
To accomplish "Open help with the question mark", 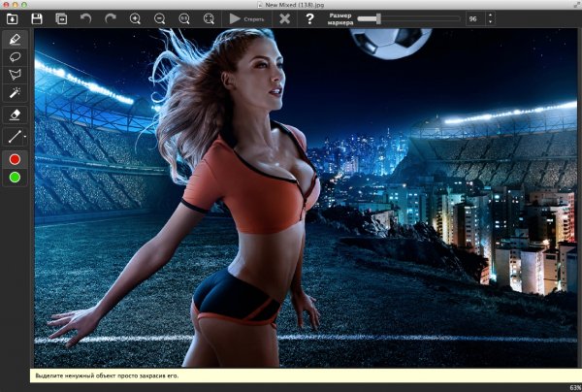I will pyautogui.click(x=309, y=18).
